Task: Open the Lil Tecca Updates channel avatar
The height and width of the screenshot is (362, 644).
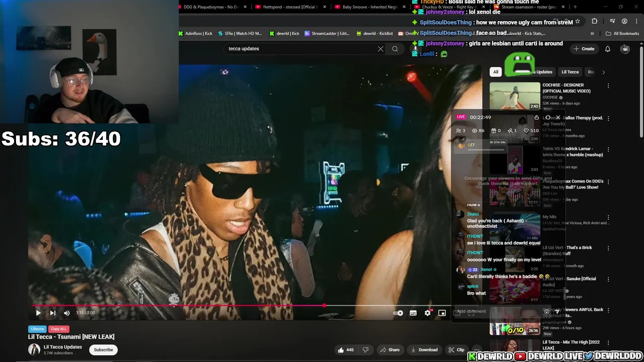Action: [x=34, y=349]
